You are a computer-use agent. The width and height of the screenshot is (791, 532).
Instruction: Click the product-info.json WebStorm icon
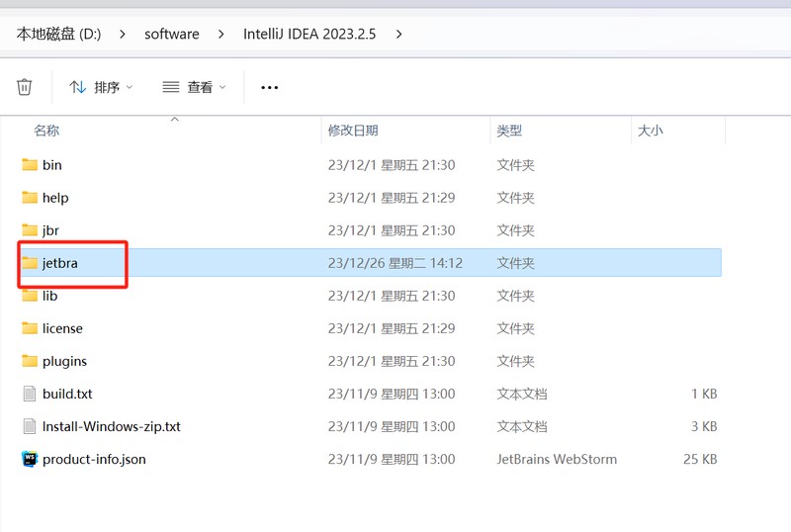30,459
